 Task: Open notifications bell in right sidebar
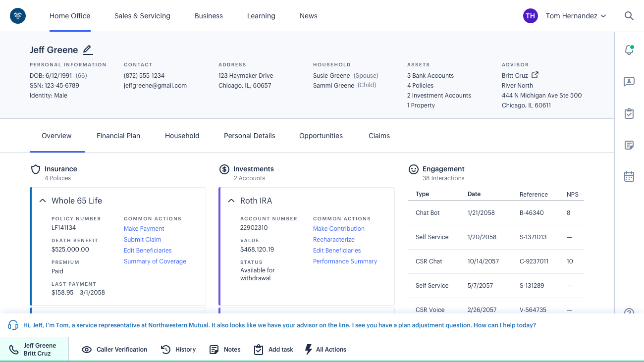pos(629,50)
